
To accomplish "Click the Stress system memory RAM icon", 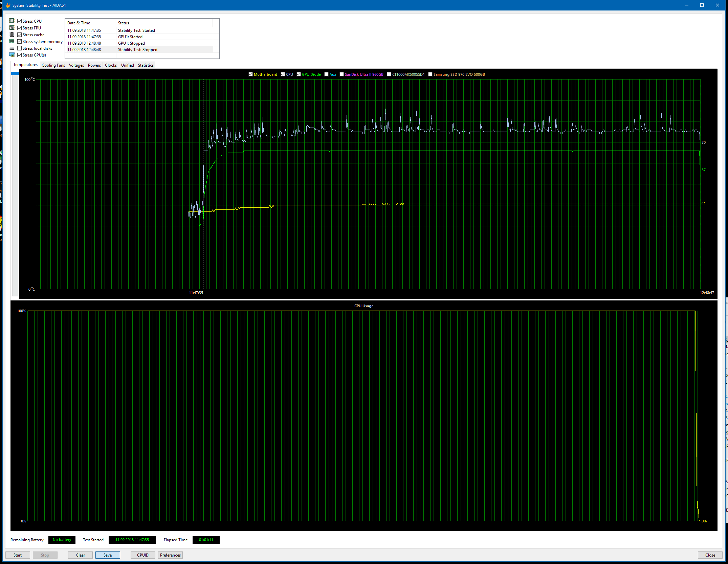I will pos(12,41).
